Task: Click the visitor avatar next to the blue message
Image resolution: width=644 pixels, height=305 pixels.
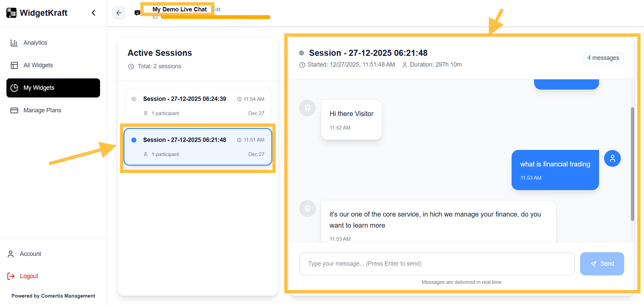Action: (x=612, y=158)
